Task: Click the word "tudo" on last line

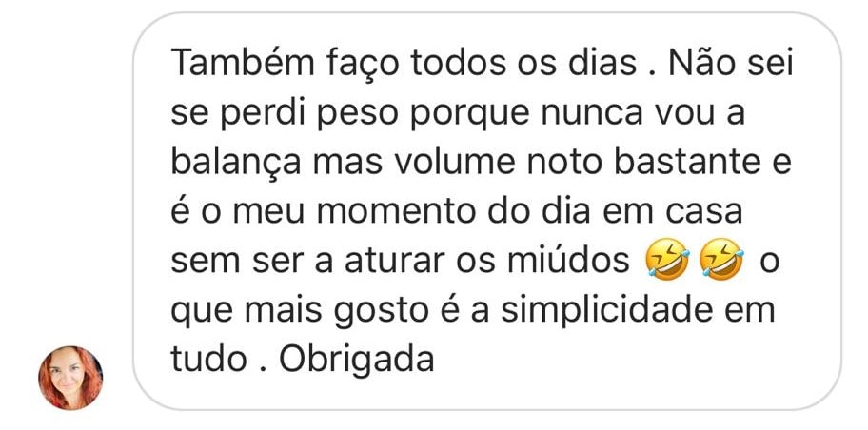Action: [208, 360]
